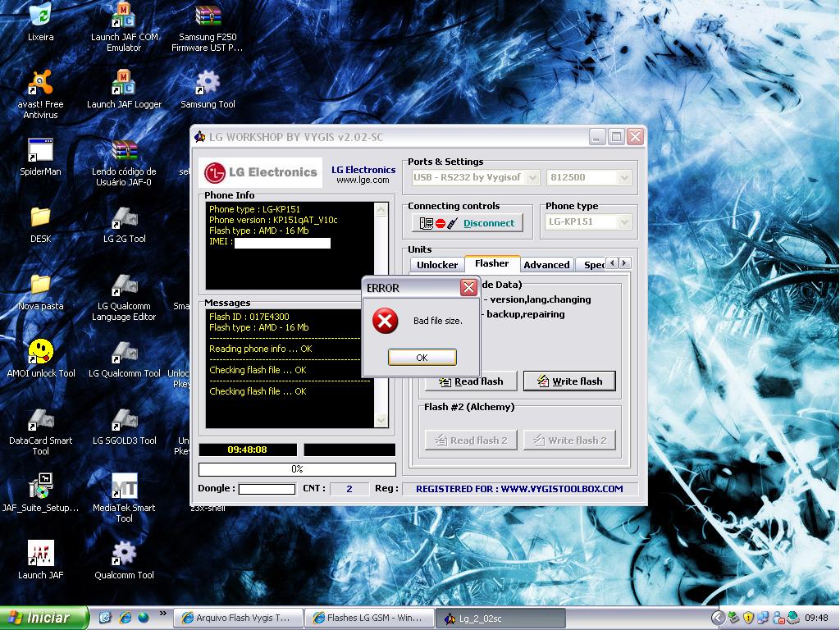Image resolution: width=840 pixels, height=630 pixels.
Task: Open Samsung F250 Firmware archive icon
Action: [x=208, y=16]
